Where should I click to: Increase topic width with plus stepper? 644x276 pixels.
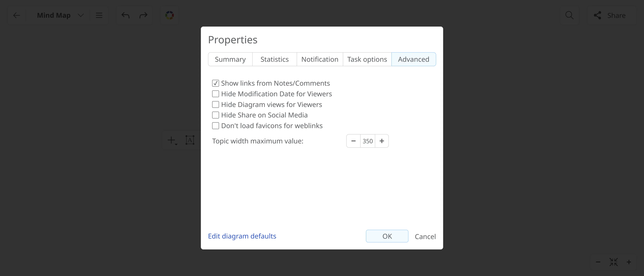point(382,141)
